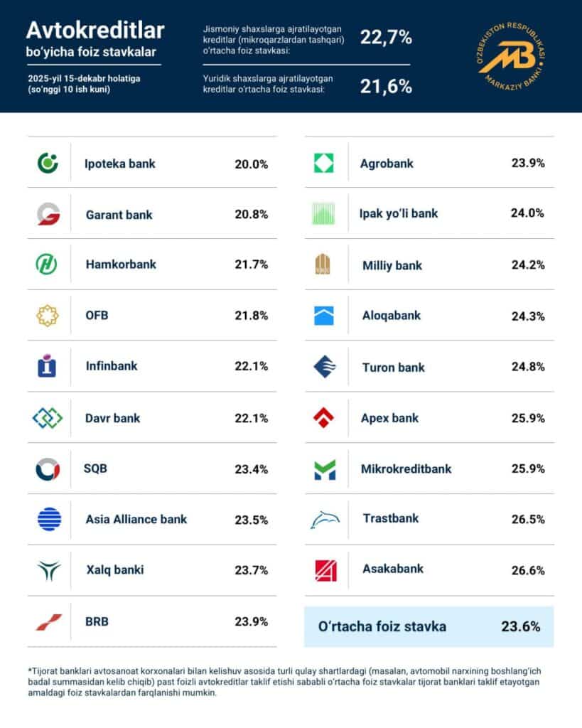The image size is (582, 728).
Task: Click the Asakabank red logo icon
Action: click(324, 569)
